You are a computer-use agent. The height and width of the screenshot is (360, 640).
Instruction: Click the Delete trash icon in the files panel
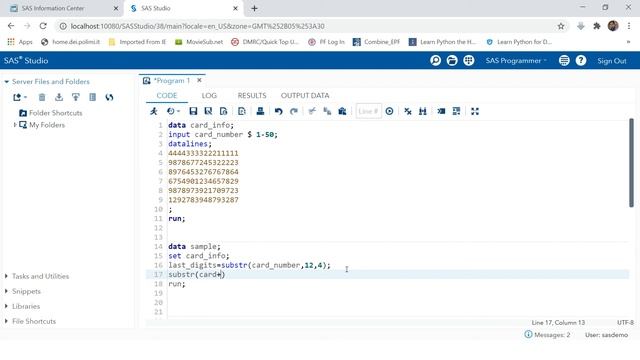coord(42,97)
